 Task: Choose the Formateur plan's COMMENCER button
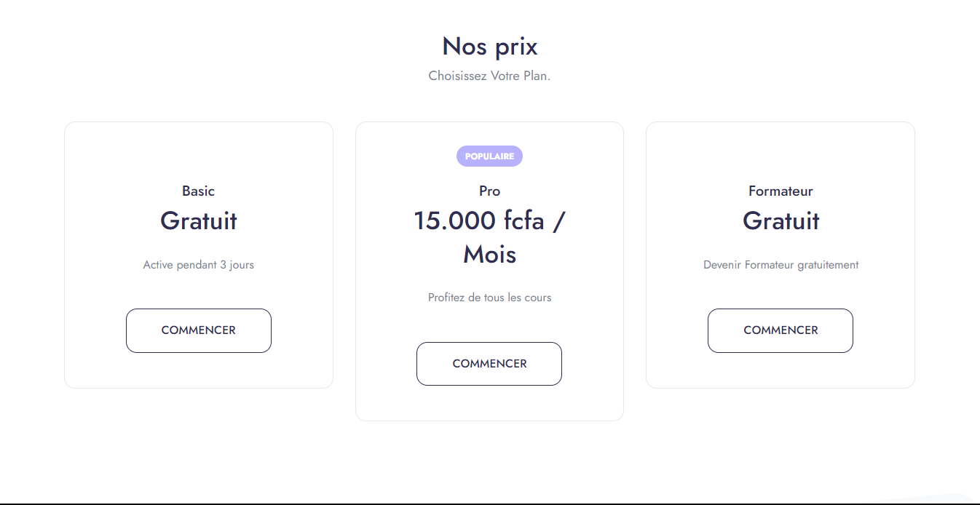781,330
